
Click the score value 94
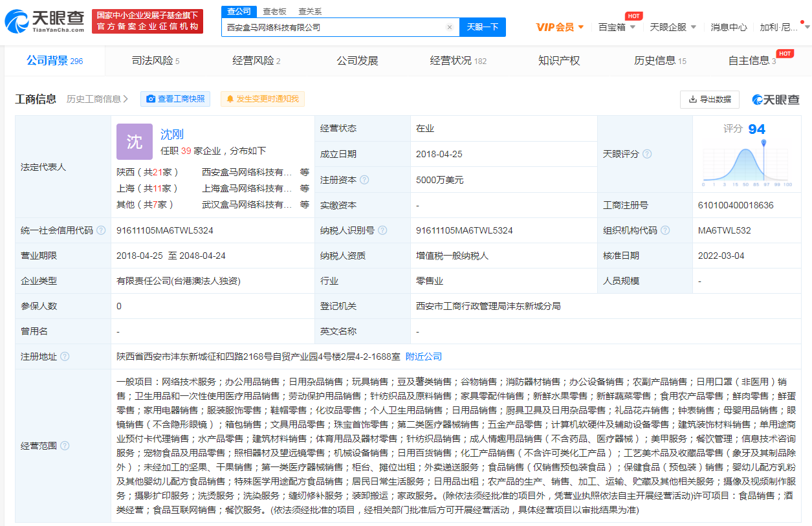(x=756, y=129)
